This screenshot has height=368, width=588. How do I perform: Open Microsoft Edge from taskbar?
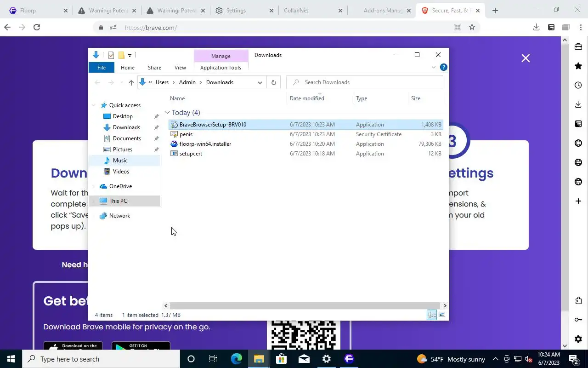tap(237, 359)
